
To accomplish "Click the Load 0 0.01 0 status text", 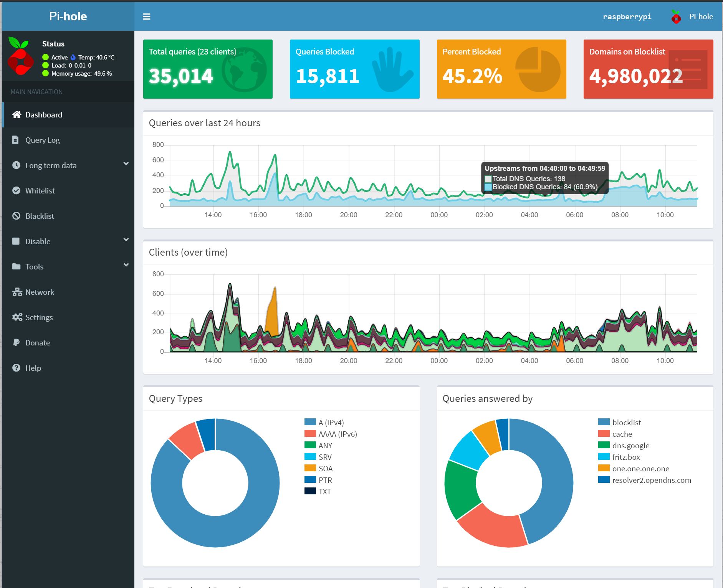I will click(71, 65).
